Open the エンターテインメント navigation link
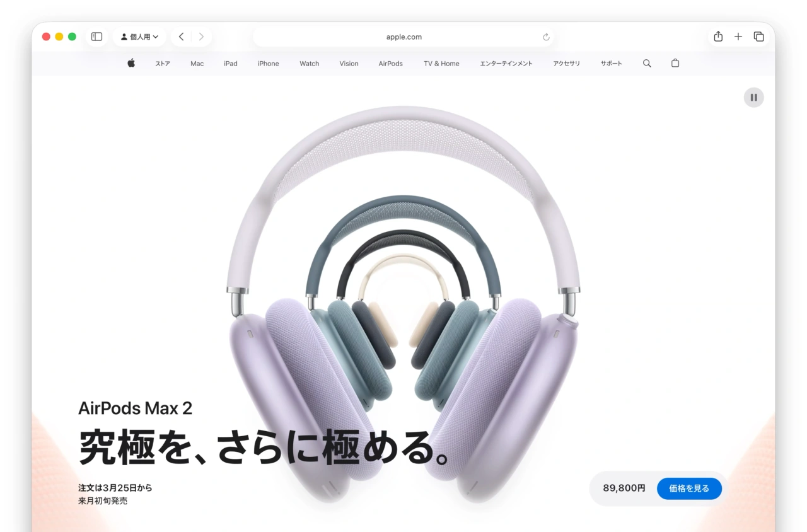This screenshot has height=532, width=807. click(506, 64)
